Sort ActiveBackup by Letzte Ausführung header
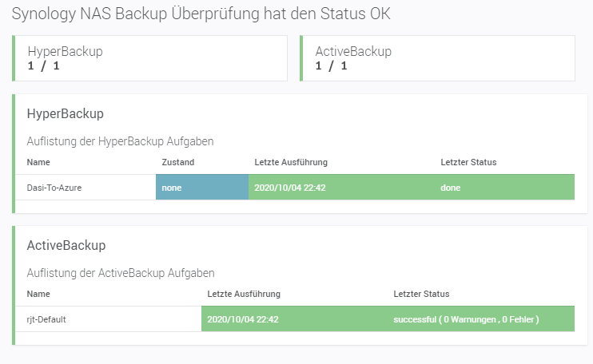 [x=243, y=294]
